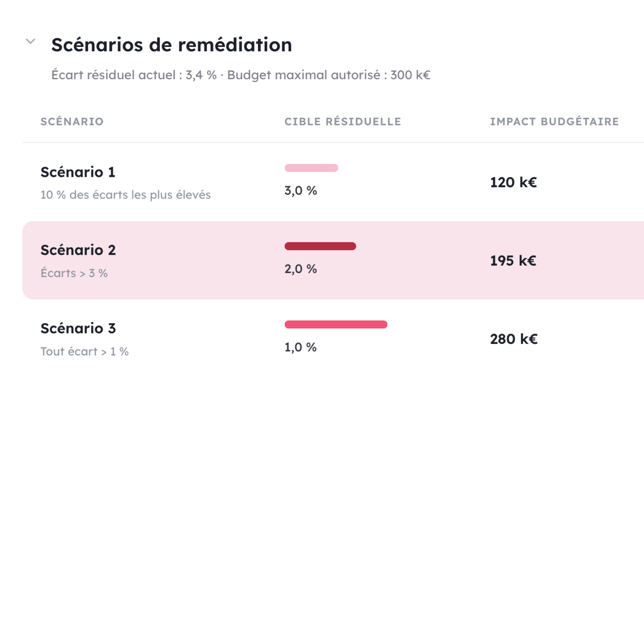Collapse the Scénarios de remédiation section

pos(31,41)
